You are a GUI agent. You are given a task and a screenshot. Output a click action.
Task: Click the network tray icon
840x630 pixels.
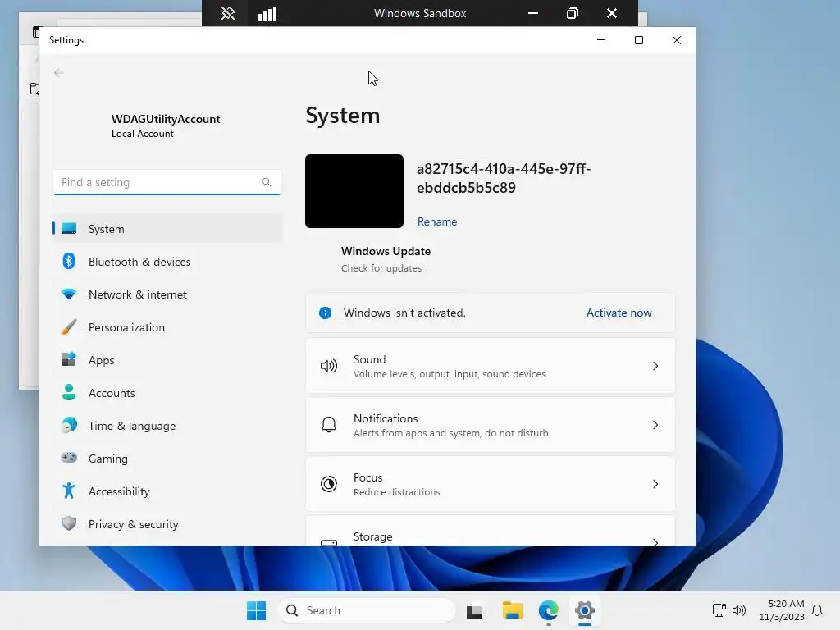[719, 610]
